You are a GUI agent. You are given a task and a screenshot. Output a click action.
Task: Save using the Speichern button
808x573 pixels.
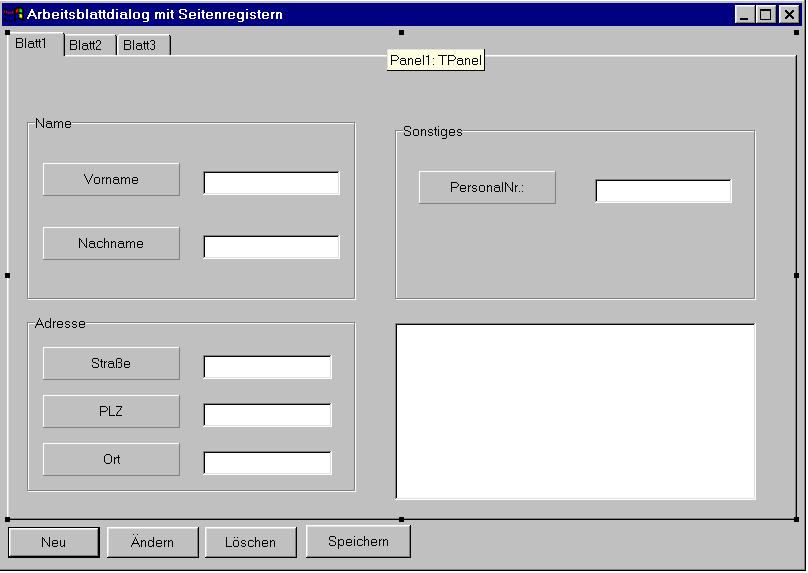[358, 541]
